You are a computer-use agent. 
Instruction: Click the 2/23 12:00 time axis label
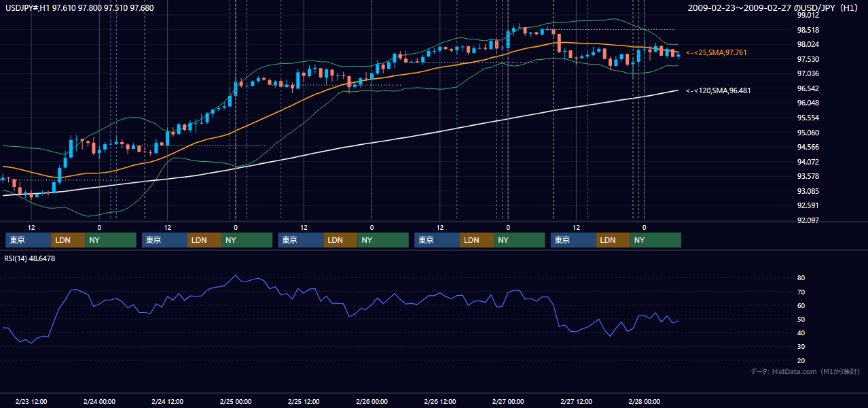[31, 401]
